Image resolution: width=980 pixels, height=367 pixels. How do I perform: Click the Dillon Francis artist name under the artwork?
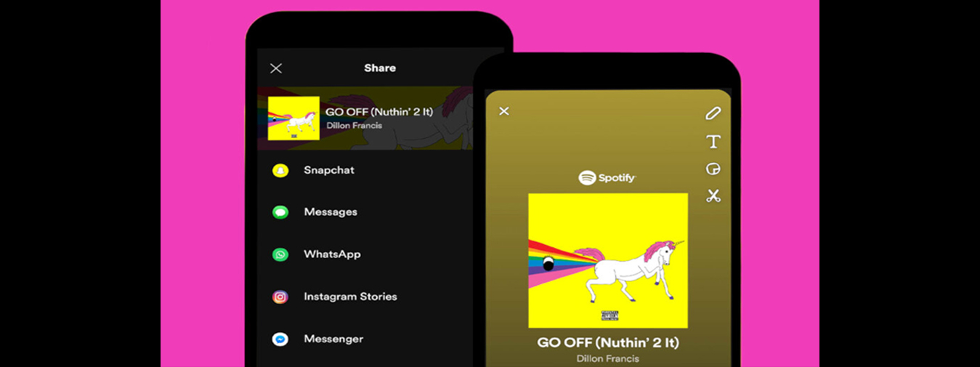[608, 358]
